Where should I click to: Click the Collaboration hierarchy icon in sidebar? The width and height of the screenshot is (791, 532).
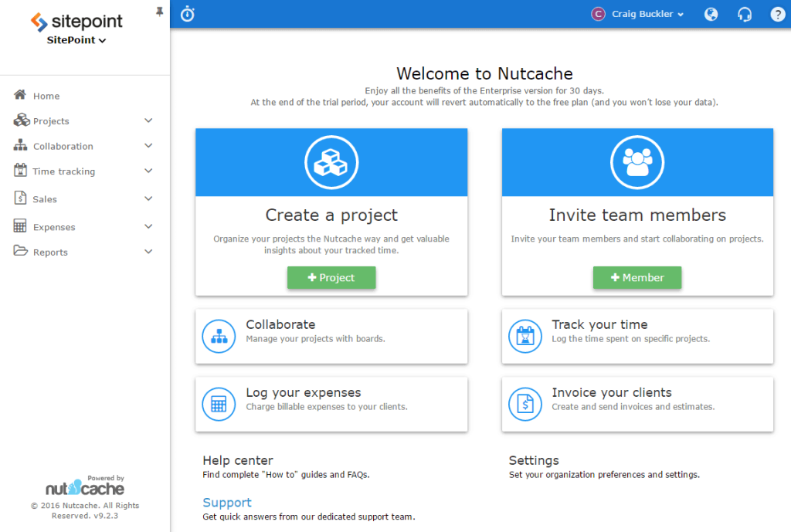[20, 145]
